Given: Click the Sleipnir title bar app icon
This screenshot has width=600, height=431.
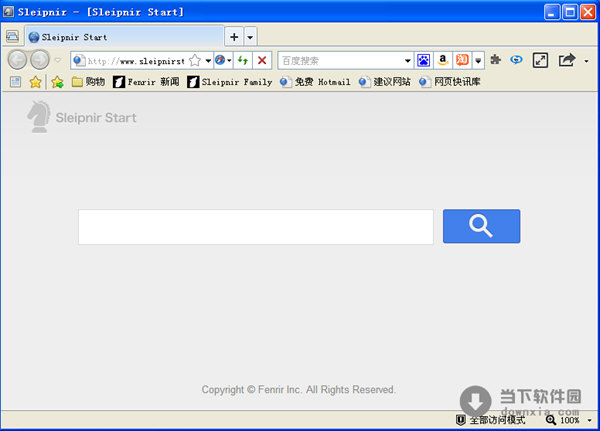Looking at the screenshot, I should point(8,11).
